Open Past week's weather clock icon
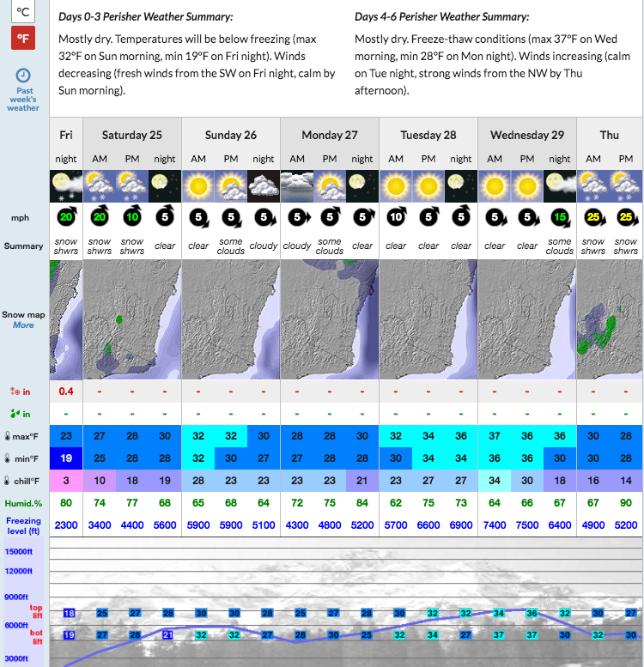Viewport: 644px width, 667px height. [23, 76]
